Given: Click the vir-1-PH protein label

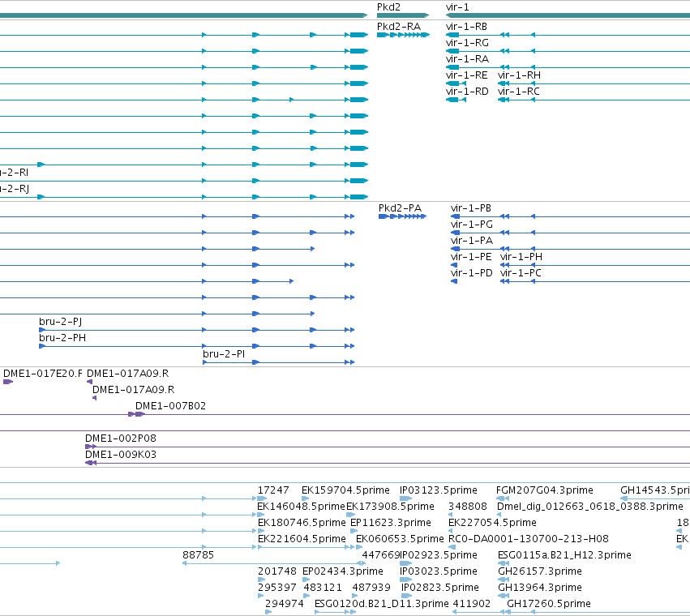Looking at the screenshot, I should [521, 257].
